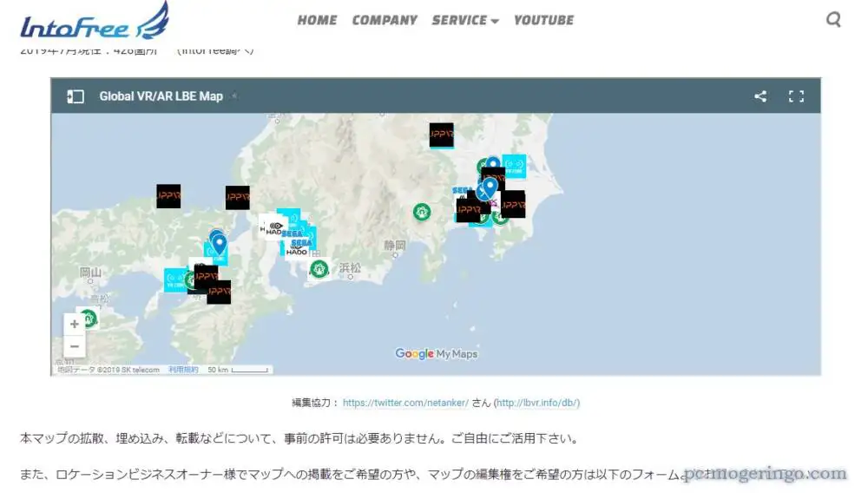Viewport: 868px width, 493px height.
Task: Open the site search icon
Action: coord(833,20)
